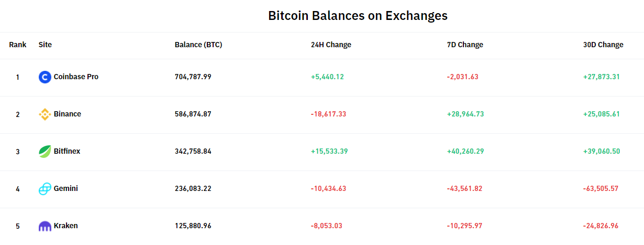
Task: Click Gemini 30D change value -63,505.57
Action: 601,188
